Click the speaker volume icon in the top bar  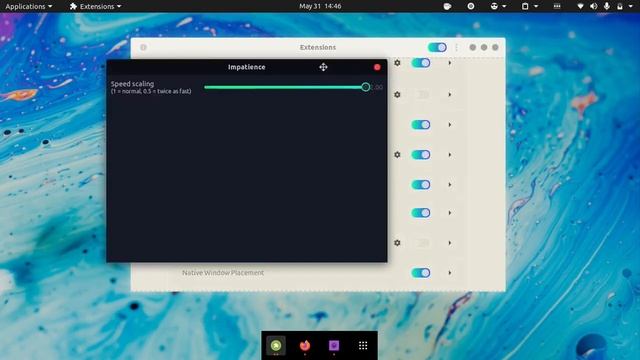(593, 6)
